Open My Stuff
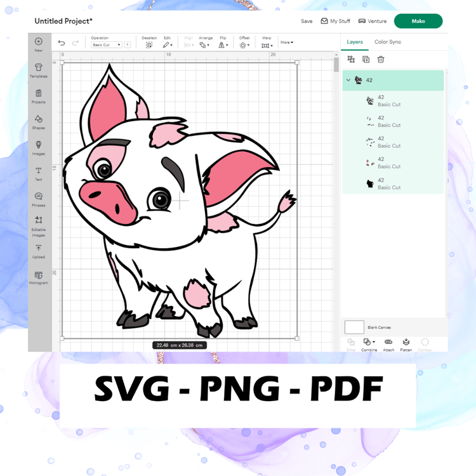476x476 pixels. (336, 21)
